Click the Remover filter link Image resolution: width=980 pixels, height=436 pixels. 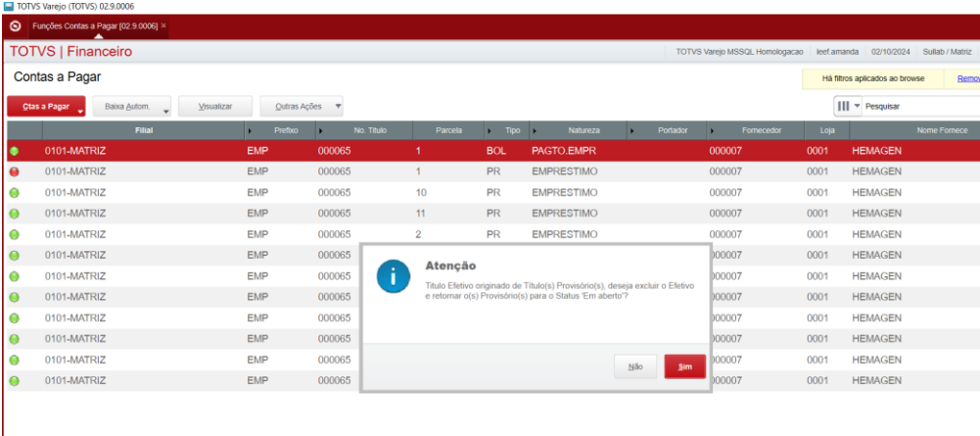coord(968,78)
